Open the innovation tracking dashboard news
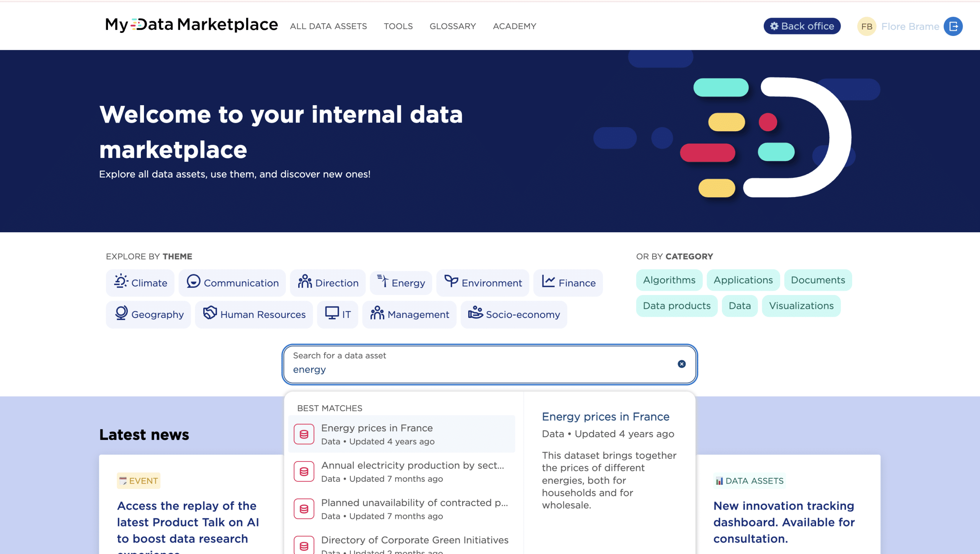This screenshot has width=980, height=554. tap(784, 522)
